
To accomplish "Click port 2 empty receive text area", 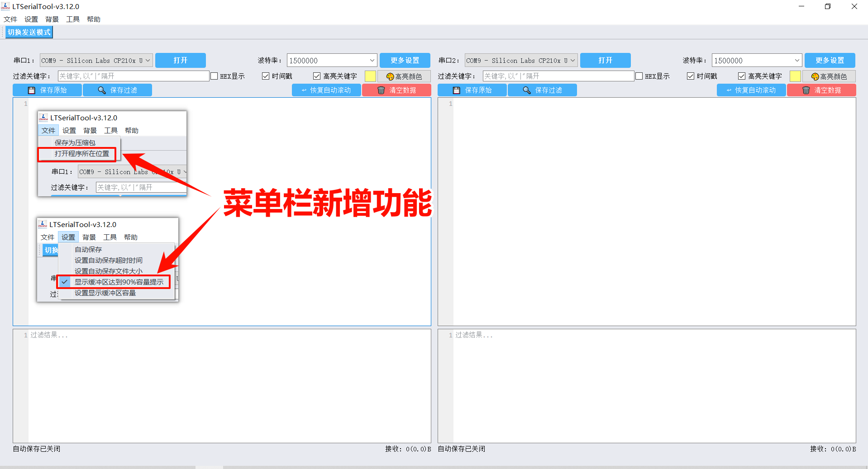I will 647,212.
